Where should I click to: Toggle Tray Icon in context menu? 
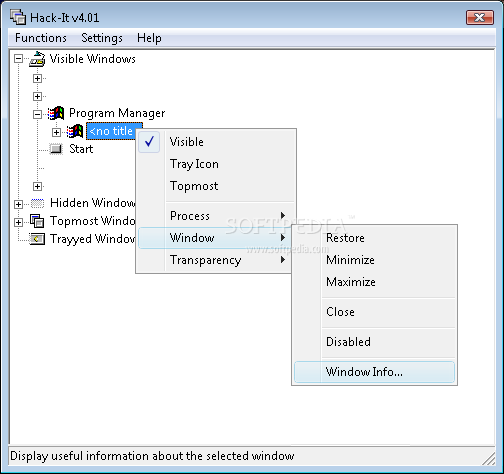(216, 164)
